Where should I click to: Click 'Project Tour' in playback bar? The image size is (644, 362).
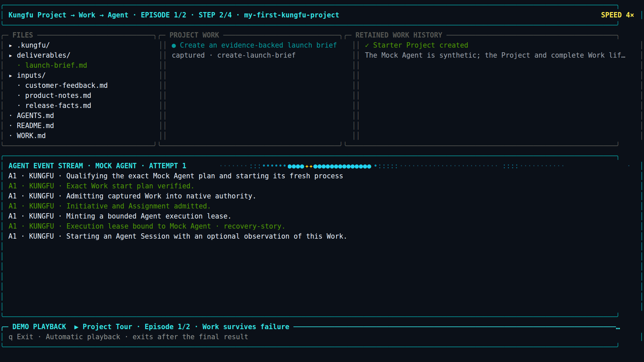click(107, 327)
